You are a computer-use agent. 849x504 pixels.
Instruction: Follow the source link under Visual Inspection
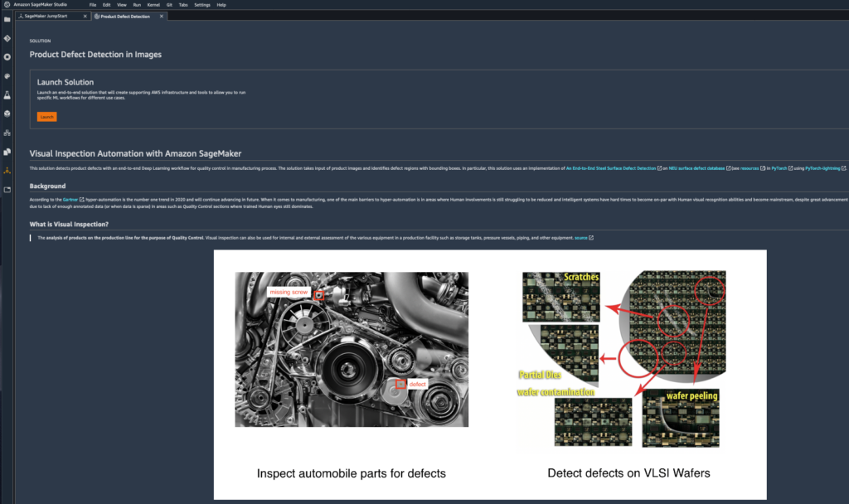tap(581, 238)
